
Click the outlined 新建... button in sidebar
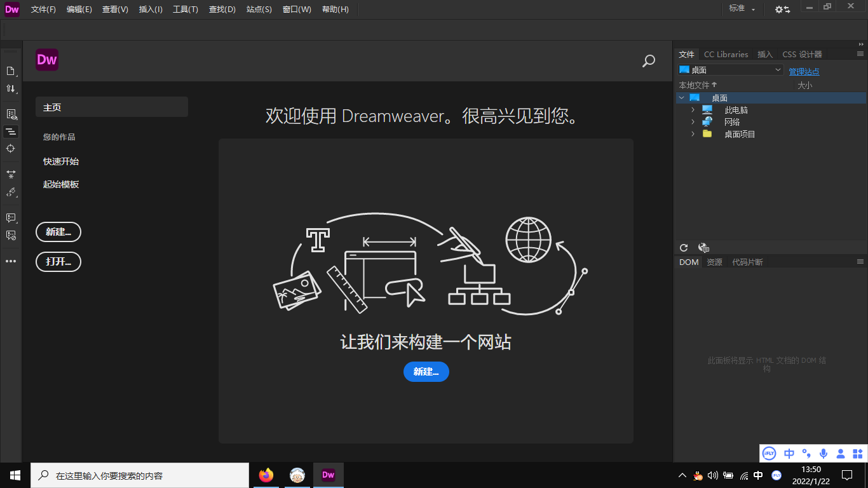[58, 232]
